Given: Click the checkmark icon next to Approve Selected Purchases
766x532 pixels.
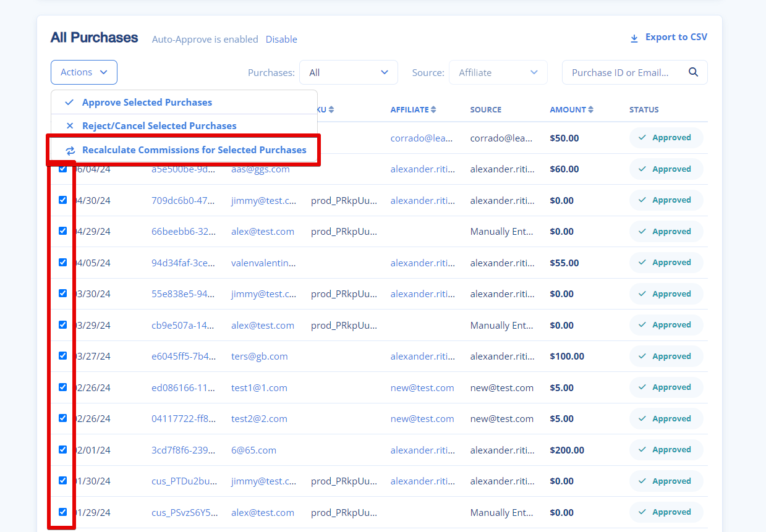Looking at the screenshot, I should pyautogui.click(x=69, y=102).
